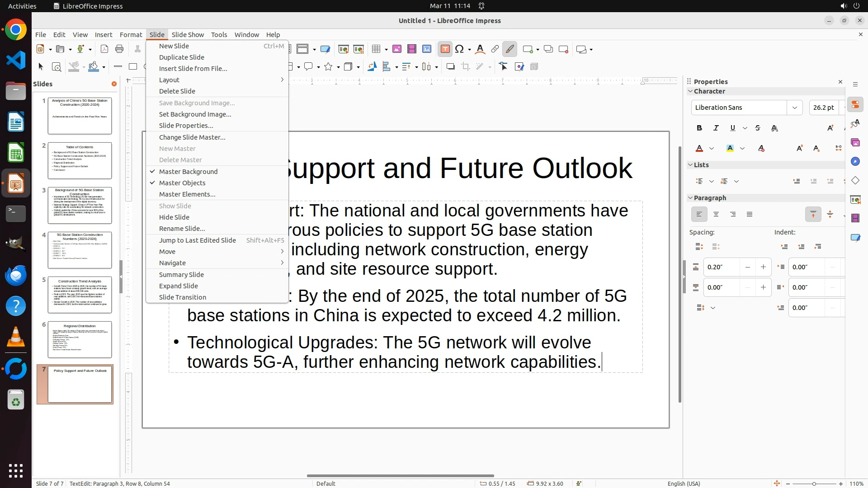Open the Gallery sidebar deck icon

click(x=855, y=143)
